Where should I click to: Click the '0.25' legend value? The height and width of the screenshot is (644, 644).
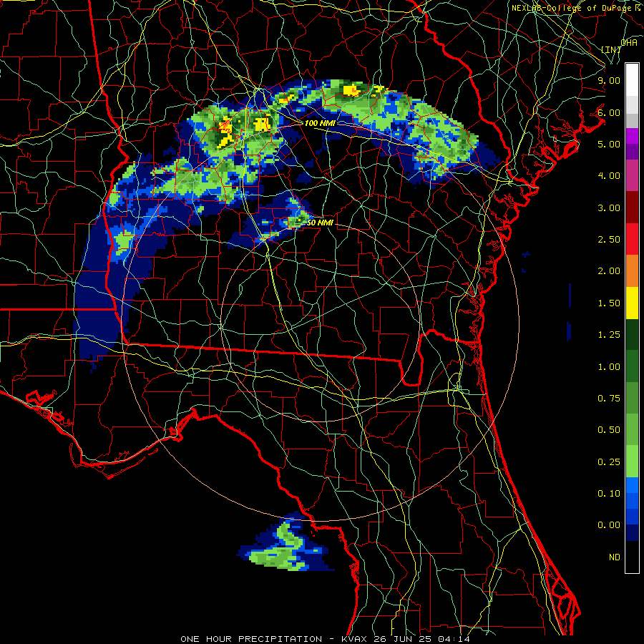[x=609, y=462]
